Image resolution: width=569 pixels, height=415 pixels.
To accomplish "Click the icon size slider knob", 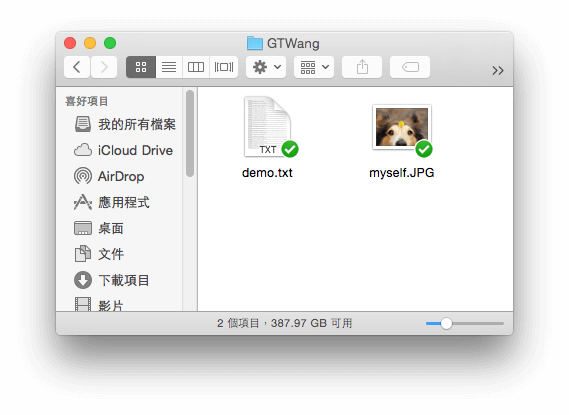I will click(446, 323).
